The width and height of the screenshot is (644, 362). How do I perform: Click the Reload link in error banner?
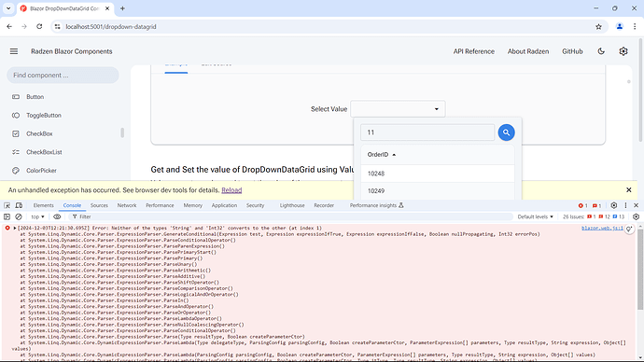[231, 190]
